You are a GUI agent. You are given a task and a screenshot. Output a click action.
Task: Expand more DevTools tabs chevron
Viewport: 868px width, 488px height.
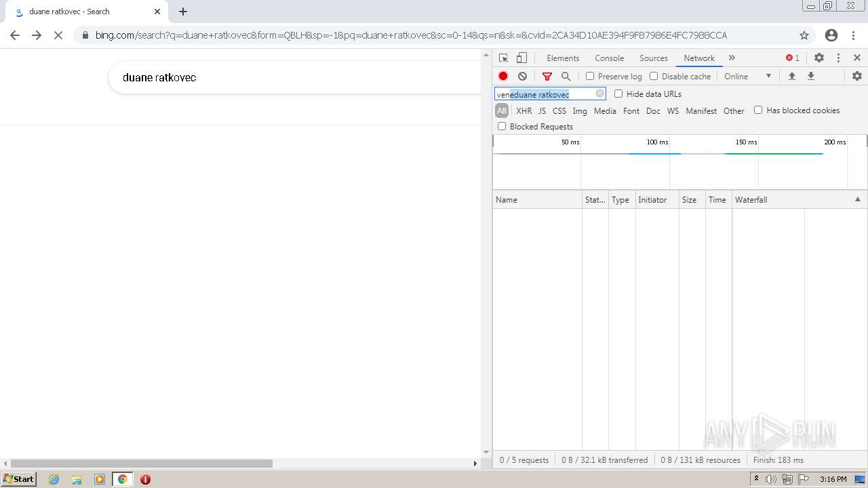(x=732, y=58)
